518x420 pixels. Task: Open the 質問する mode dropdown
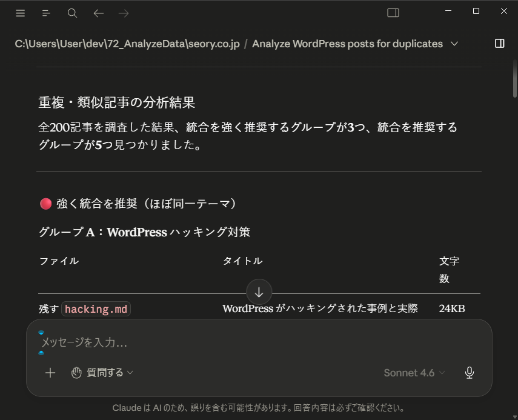(102, 373)
